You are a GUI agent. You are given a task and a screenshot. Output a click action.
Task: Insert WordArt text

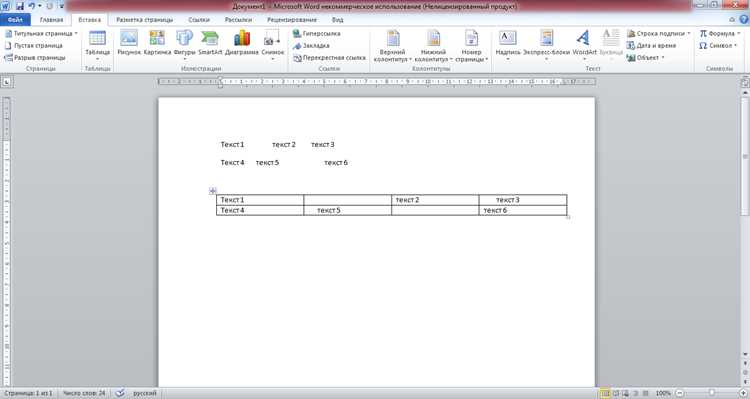585,45
